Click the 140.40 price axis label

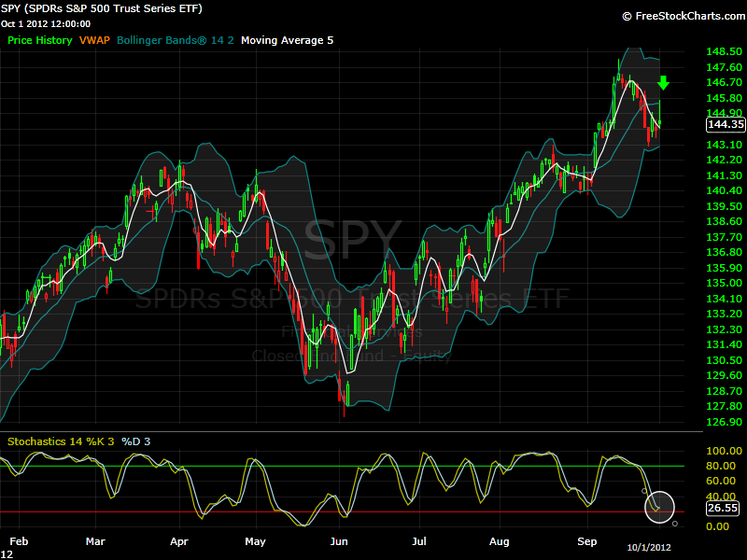724,190
